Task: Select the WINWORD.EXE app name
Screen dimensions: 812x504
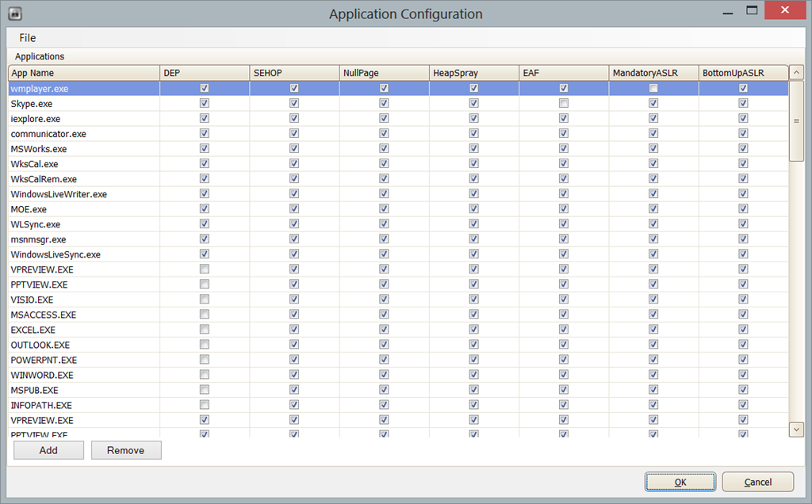Action: click(42, 375)
